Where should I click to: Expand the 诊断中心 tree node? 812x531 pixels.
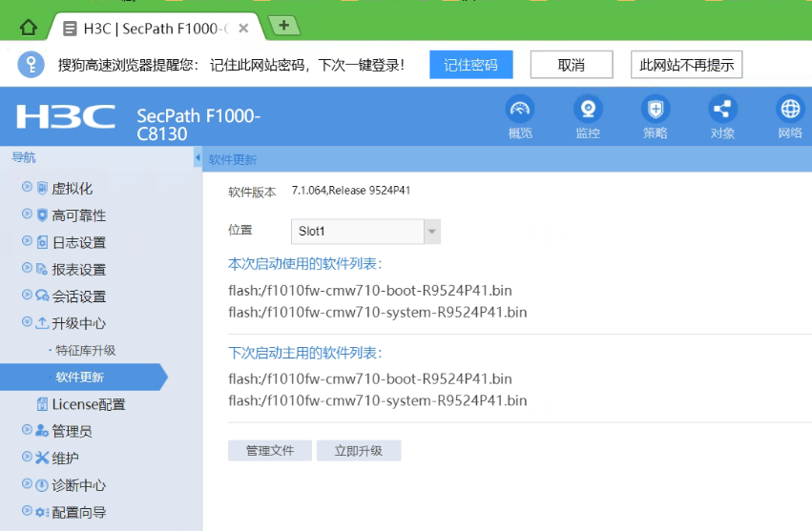point(27,483)
